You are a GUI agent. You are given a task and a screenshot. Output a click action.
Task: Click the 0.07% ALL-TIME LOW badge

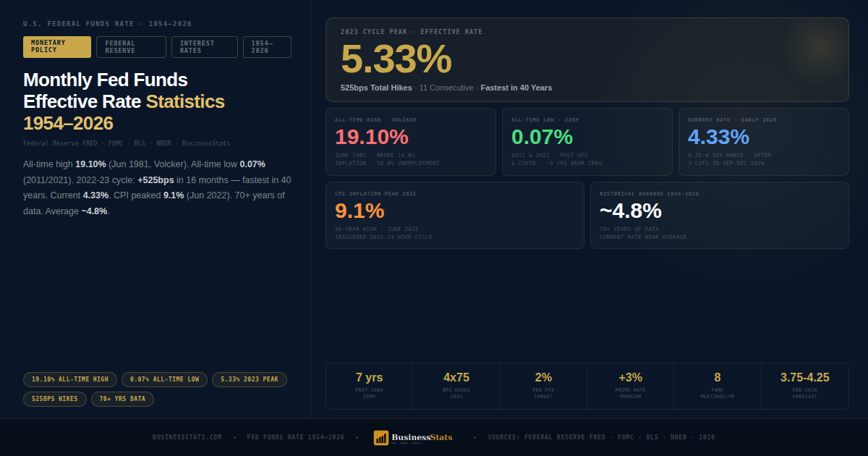[x=164, y=379]
